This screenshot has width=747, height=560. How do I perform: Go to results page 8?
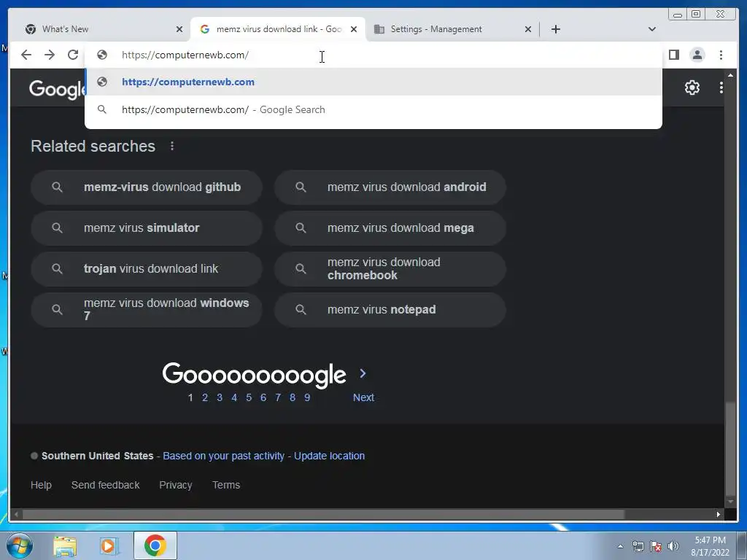293,397
